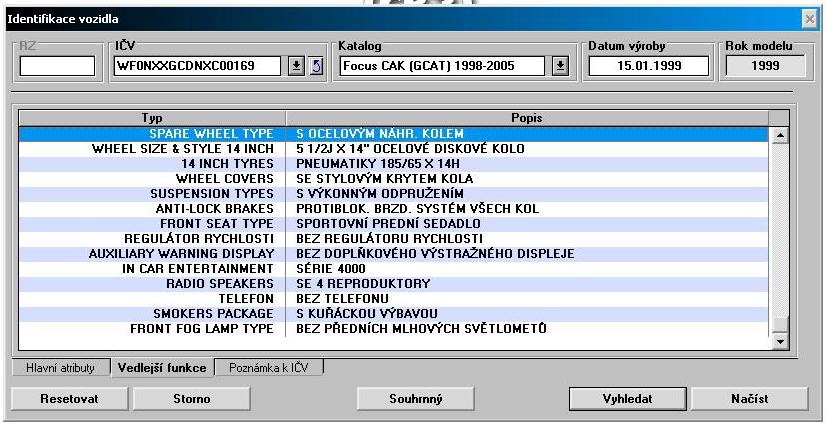Screen dimensions: 826x425
Task: Click into the RZ input field
Action: point(58,66)
